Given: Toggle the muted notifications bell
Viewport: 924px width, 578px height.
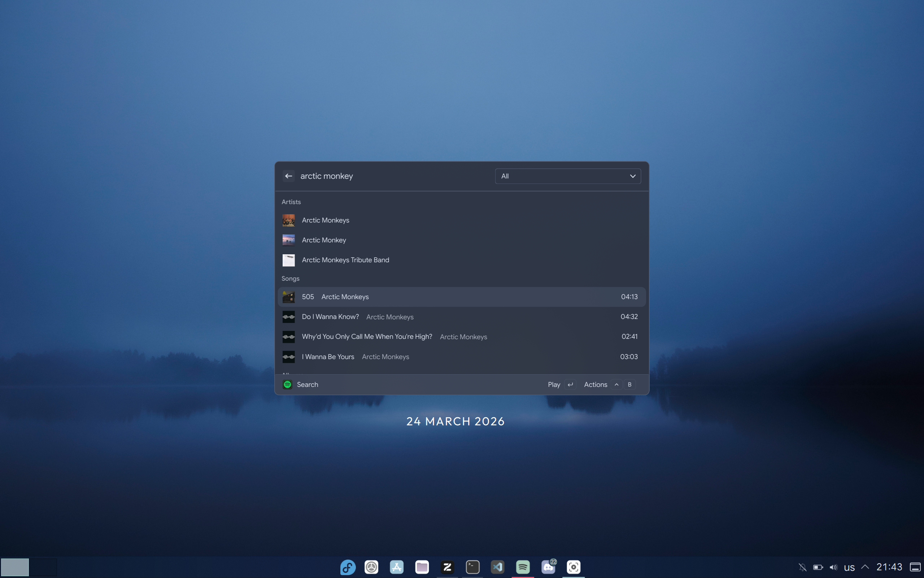Looking at the screenshot, I should [803, 567].
